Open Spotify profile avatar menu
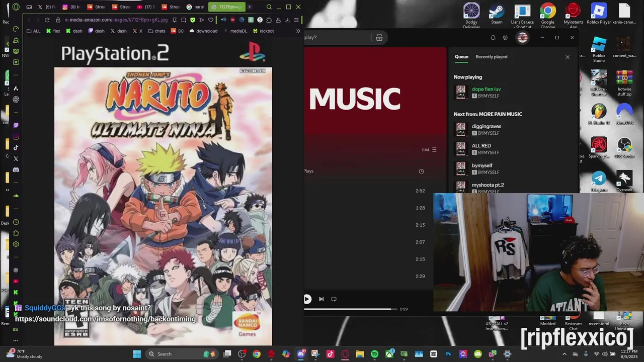Image resolution: width=644 pixels, height=362 pixels. coord(522,38)
